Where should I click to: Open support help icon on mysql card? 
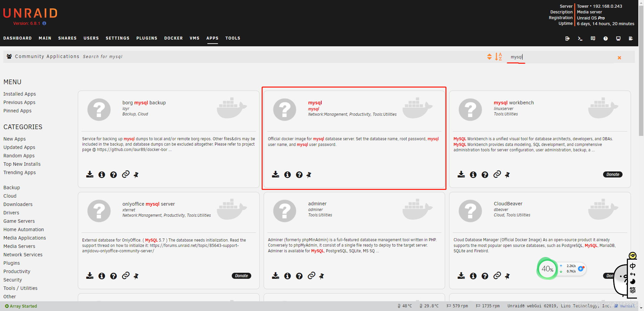click(299, 175)
